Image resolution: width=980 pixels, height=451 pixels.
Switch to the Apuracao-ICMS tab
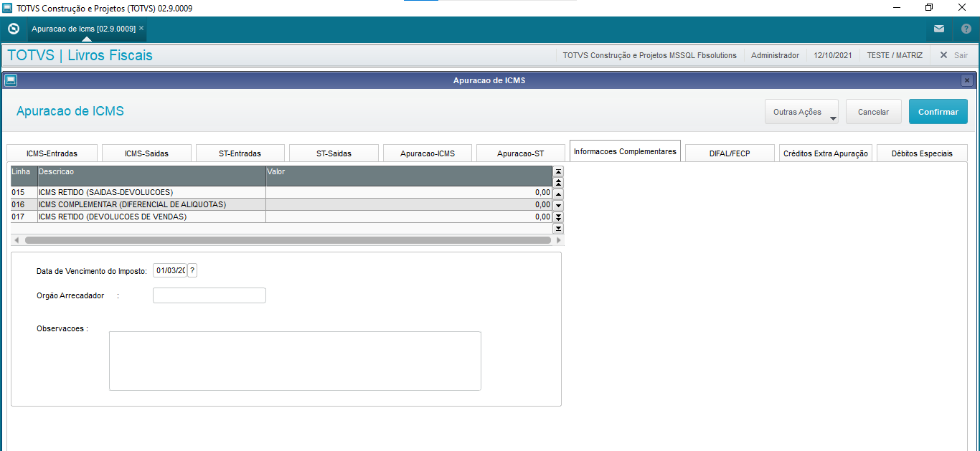click(x=428, y=153)
